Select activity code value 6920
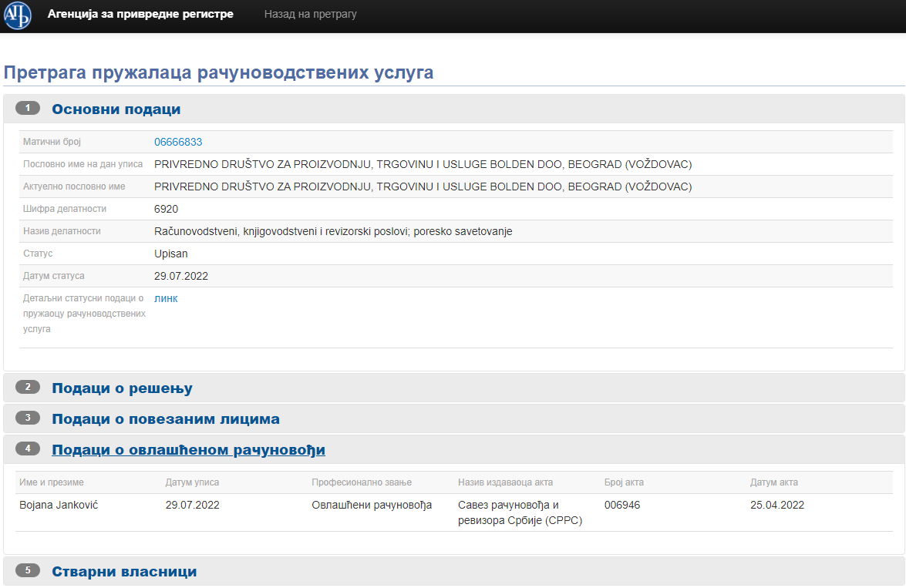 [x=166, y=209]
